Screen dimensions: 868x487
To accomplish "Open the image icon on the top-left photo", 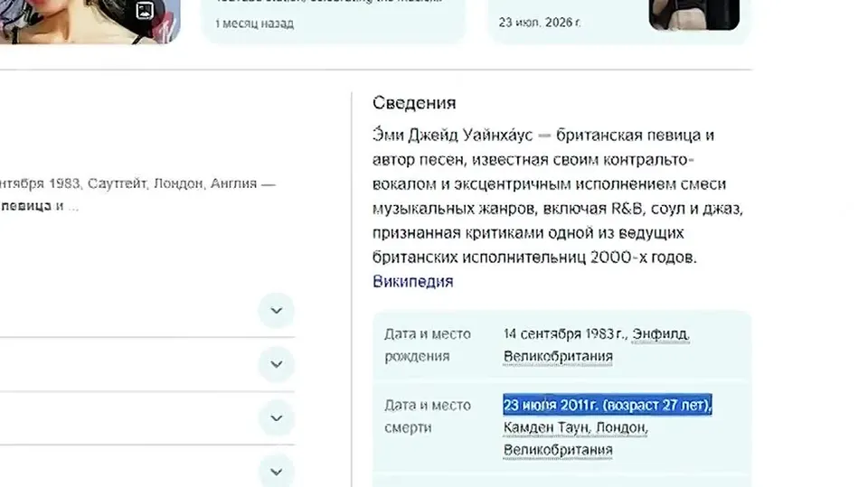I will 145,11.
